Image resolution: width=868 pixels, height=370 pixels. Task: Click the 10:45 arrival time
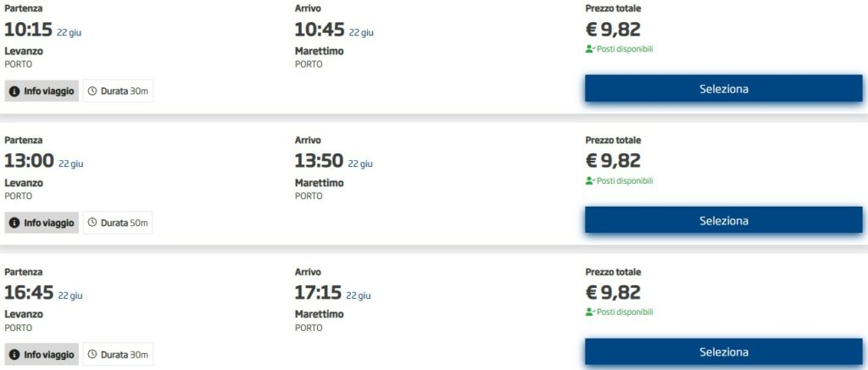pyautogui.click(x=320, y=30)
